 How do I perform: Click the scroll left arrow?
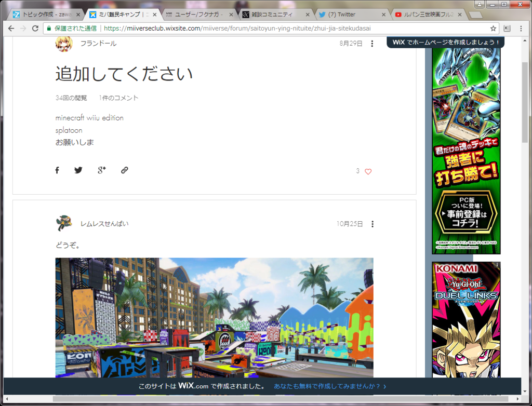(x=7, y=399)
